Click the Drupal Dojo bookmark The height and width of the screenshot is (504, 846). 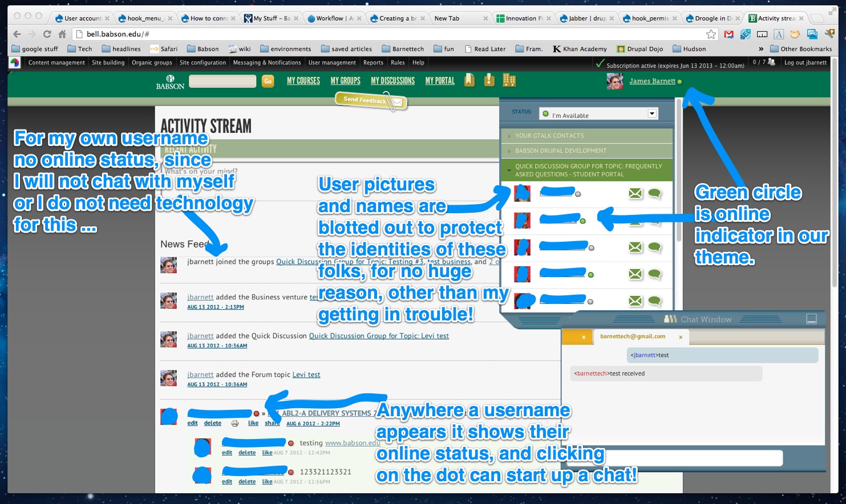639,49
